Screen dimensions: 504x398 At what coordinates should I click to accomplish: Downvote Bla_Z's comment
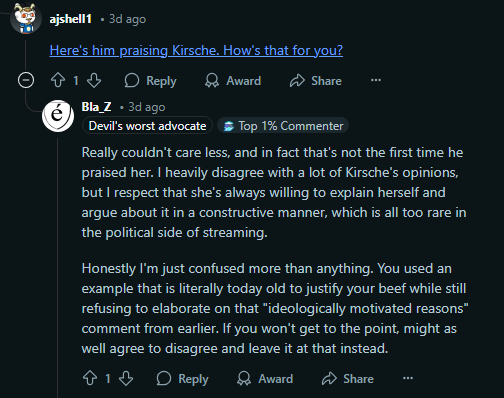126,378
